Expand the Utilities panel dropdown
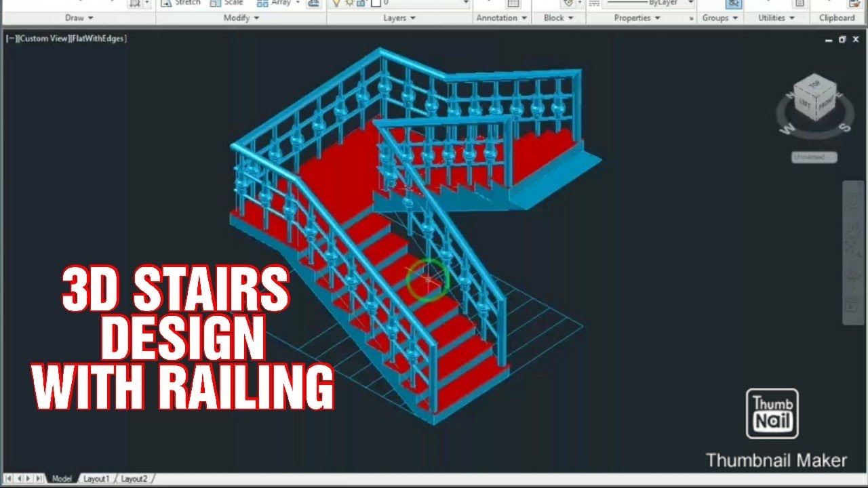The width and height of the screenshot is (868, 488). tap(776, 18)
